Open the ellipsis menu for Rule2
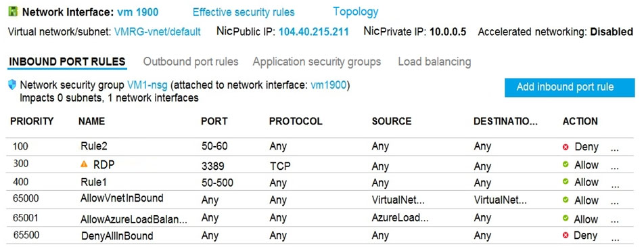 [615, 150]
